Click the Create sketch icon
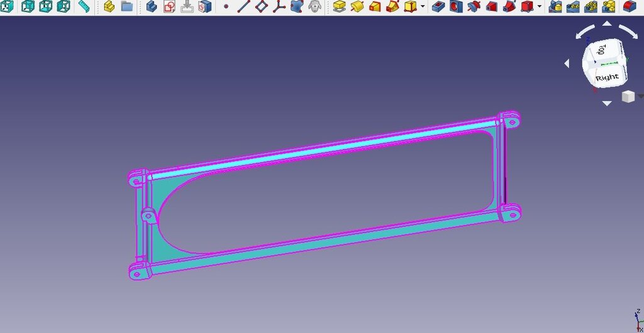This screenshot has width=644, height=333. pyautogui.click(x=169, y=7)
